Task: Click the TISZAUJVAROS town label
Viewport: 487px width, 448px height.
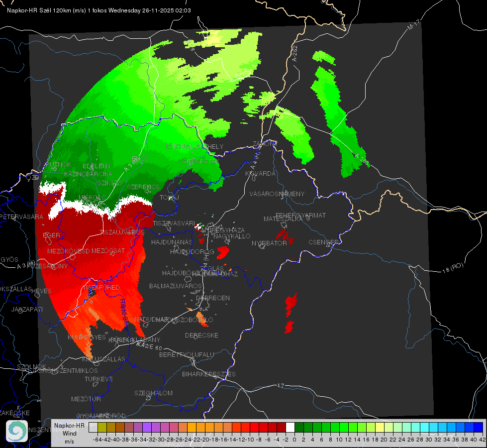Action: pyautogui.click(x=122, y=232)
